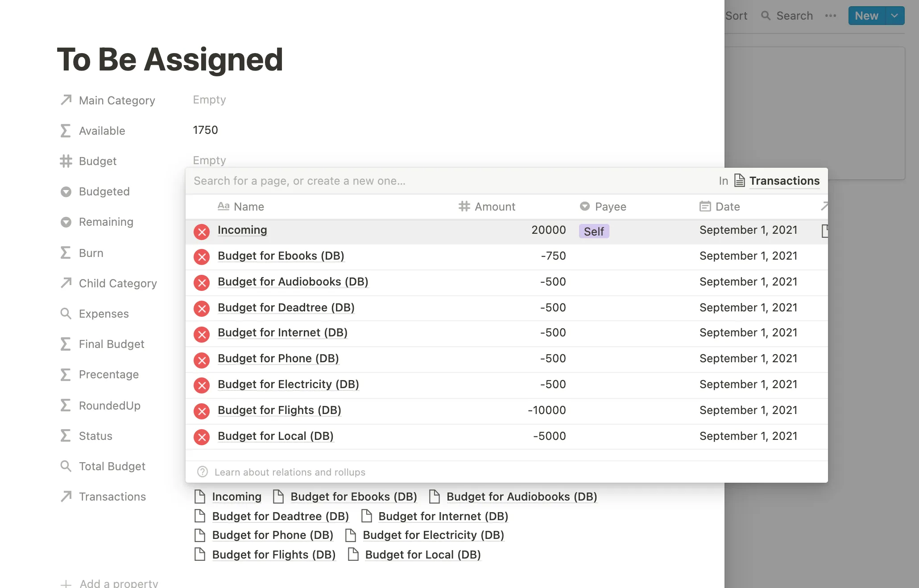Click the Budgeted select property icon
The width and height of the screenshot is (919, 588).
pos(66,192)
